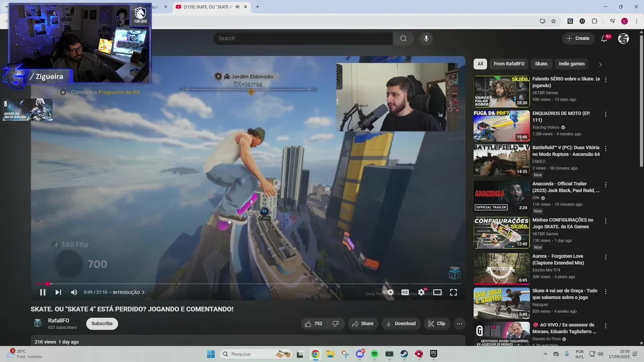Open Steam from the taskbar
Image resolution: width=644 pixels, height=362 pixels.
pos(404,354)
